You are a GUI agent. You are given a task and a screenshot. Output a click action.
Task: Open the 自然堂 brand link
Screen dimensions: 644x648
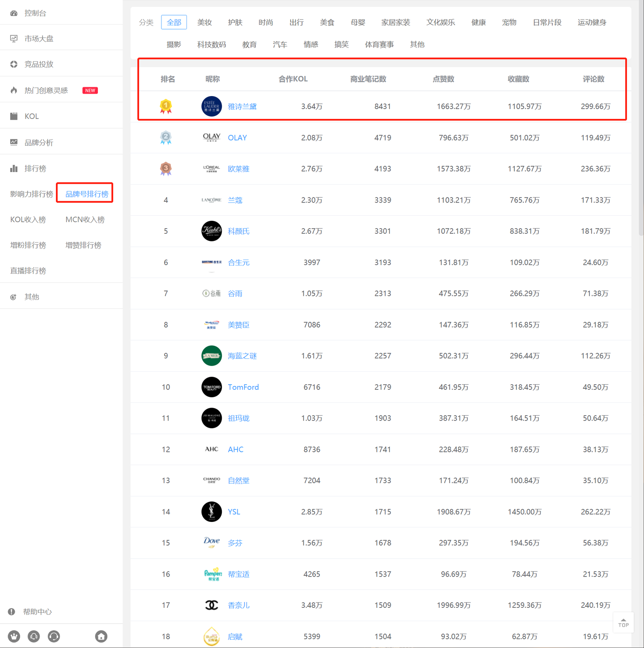click(x=238, y=480)
